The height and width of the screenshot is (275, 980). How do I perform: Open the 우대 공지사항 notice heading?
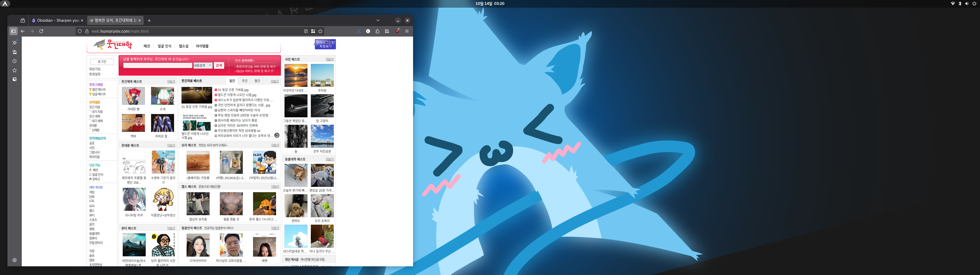click(x=245, y=61)
